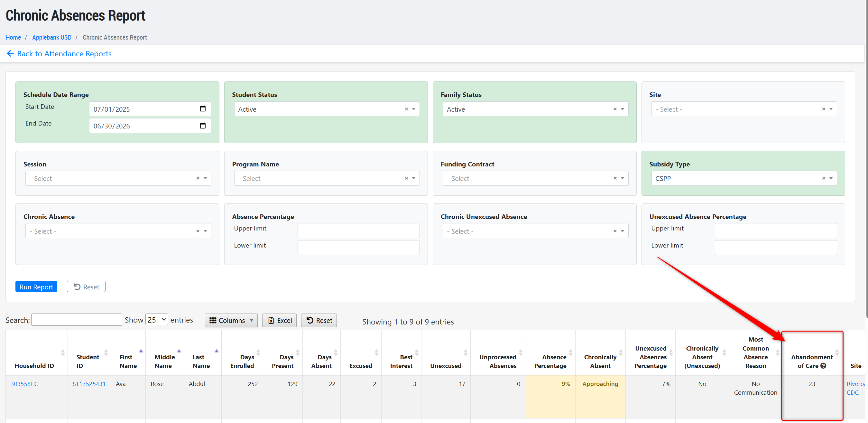Sort by the Absence Percentage column arrows
This screenshot has width=868, height=423.
point(570,352)
